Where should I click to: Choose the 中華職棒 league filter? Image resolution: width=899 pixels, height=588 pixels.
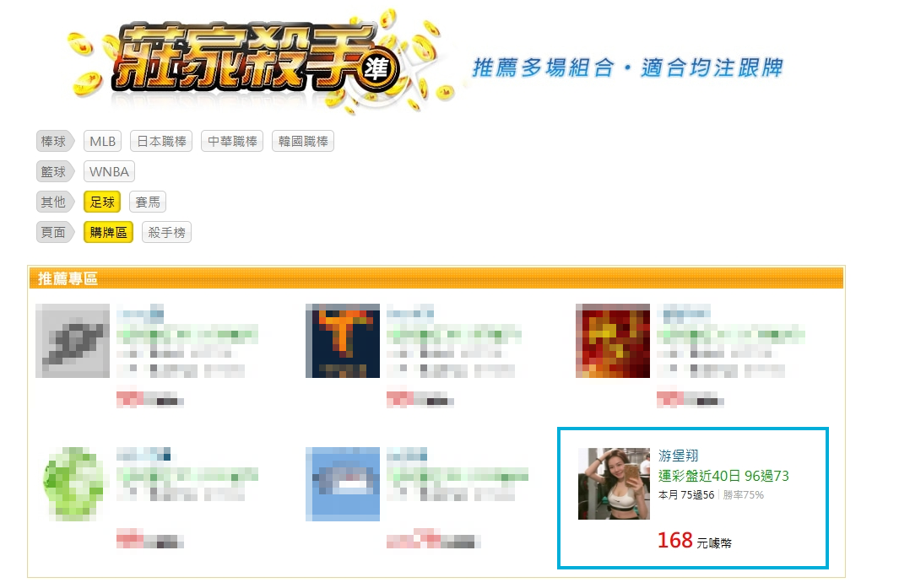pos(232,141)
